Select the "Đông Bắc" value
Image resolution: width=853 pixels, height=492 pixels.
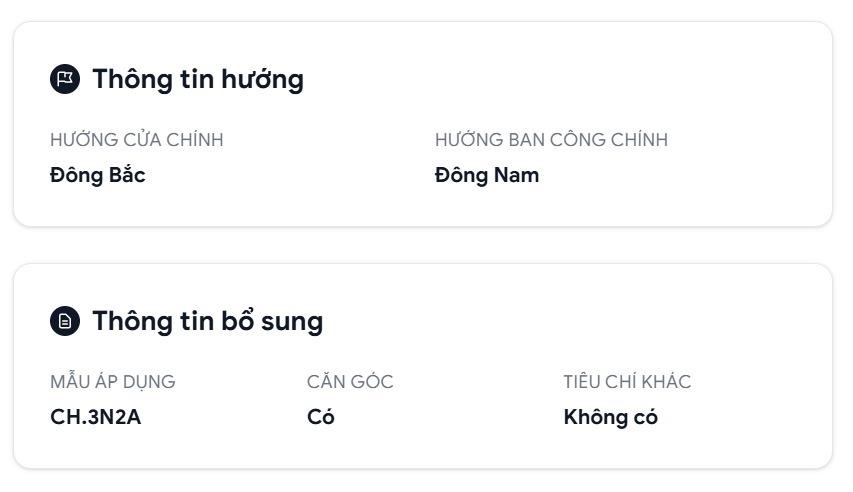(x=98, y=175)
